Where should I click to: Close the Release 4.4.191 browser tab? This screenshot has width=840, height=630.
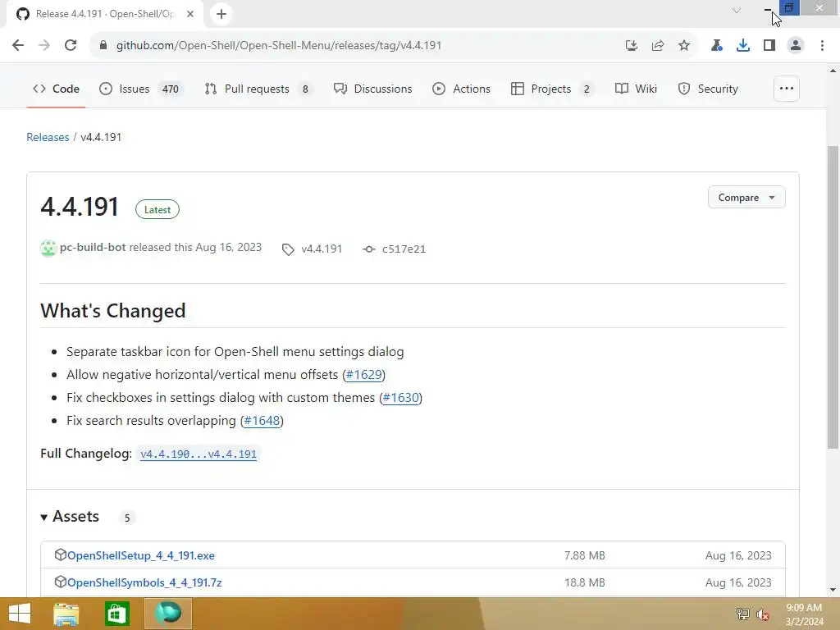coord(190,14)
